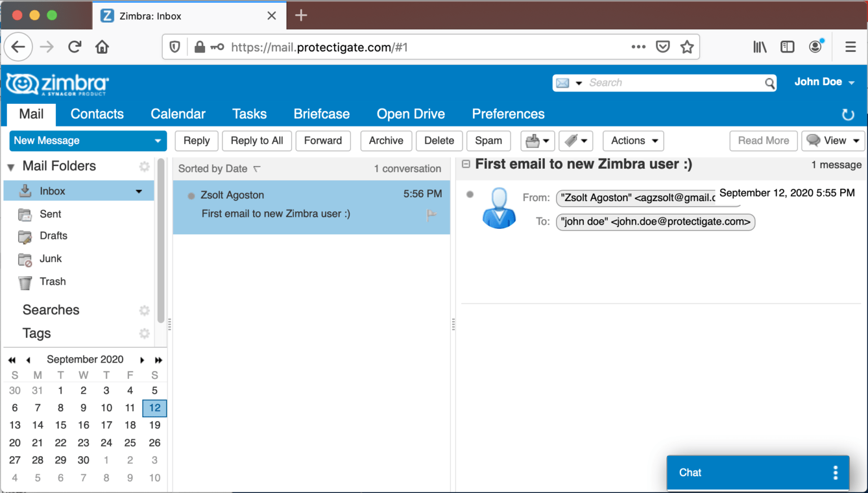Change sort order via Sorted by Date
Viewport: 868px width, 493px height.
tap(219, 168)
